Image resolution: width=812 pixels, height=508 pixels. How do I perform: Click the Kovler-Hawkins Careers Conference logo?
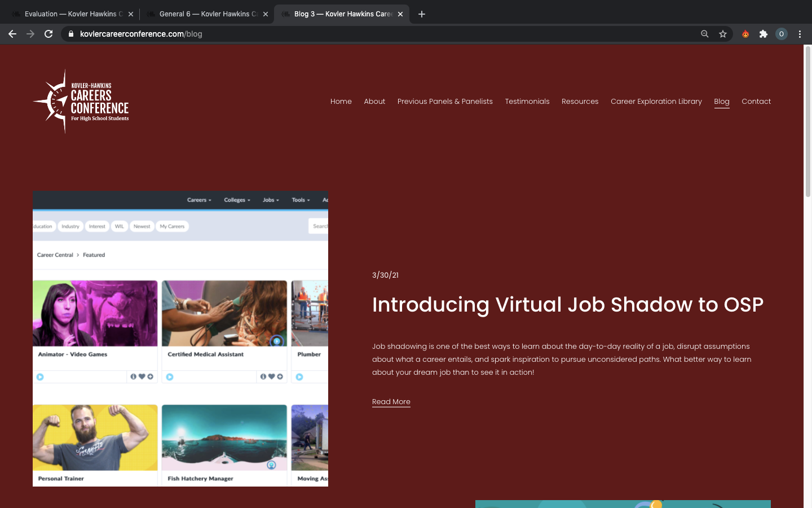(x=81, y=102)
